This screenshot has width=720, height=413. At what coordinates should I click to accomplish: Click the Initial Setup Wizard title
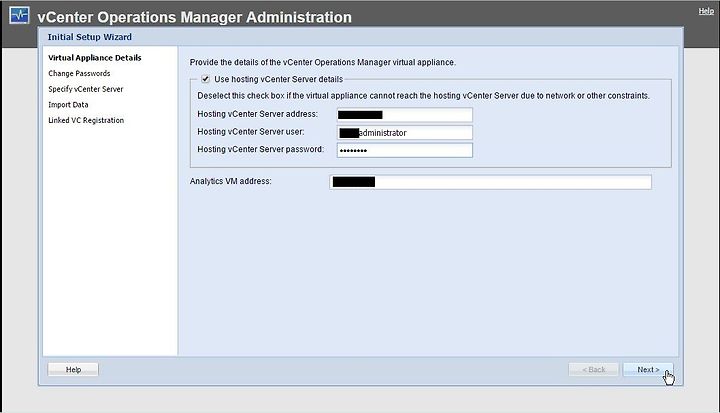pyautogui.click(x=90, y=37)
